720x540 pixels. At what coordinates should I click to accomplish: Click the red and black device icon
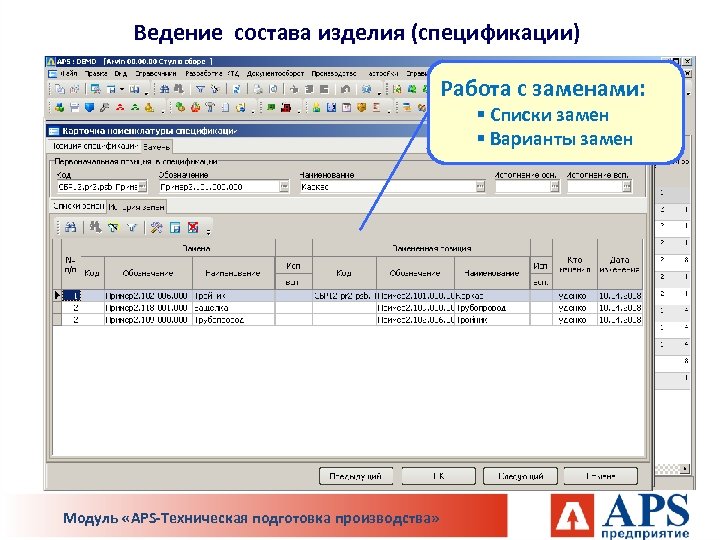(x=286, y=107)
